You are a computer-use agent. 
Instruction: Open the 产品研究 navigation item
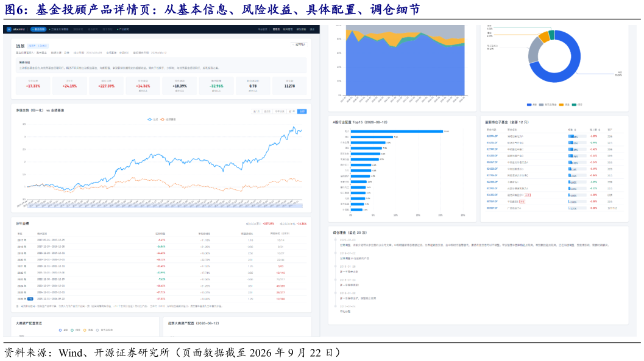click(x=123, y=29)
